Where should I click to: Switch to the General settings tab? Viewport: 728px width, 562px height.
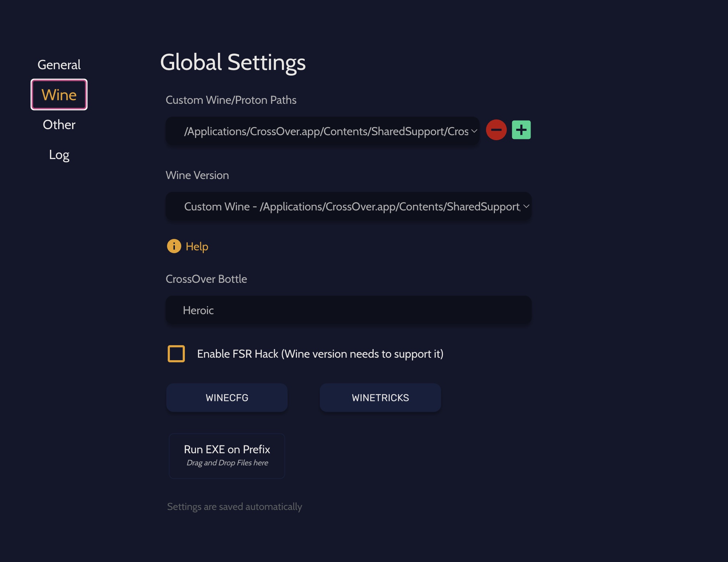click(59, 65)
